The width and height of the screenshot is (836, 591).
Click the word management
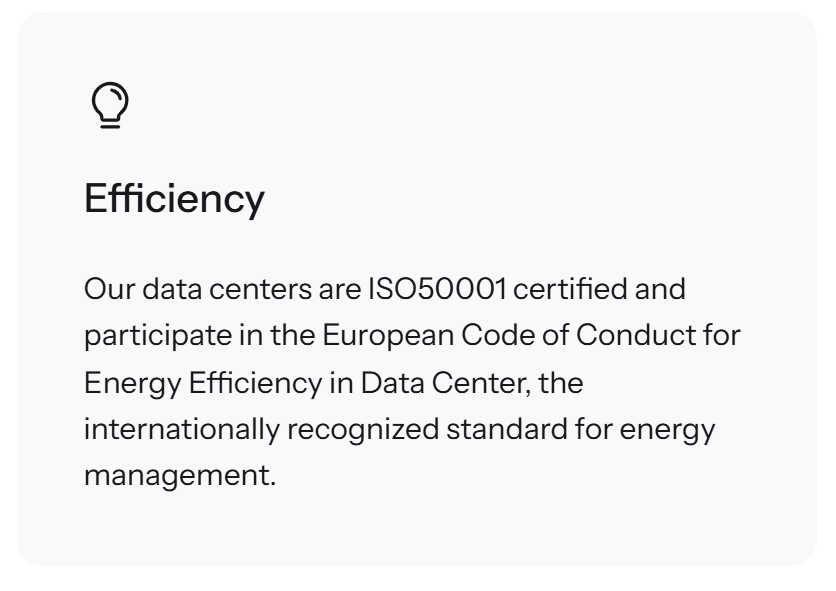179,475
